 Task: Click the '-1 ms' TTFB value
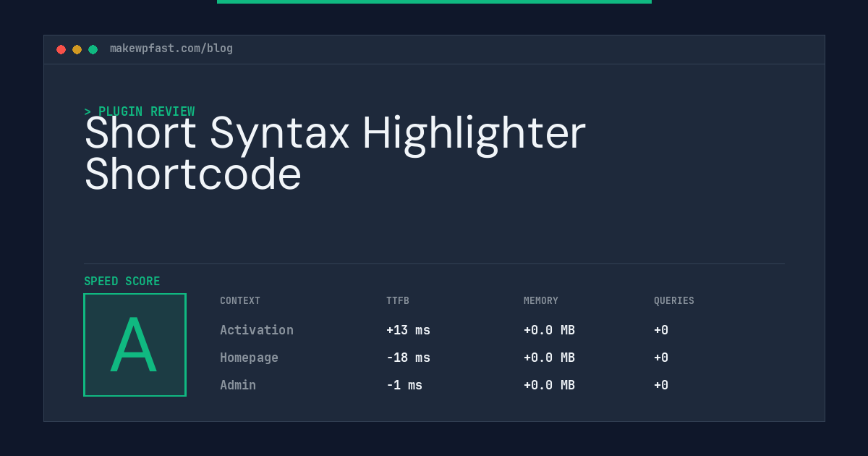pos(404,385)
